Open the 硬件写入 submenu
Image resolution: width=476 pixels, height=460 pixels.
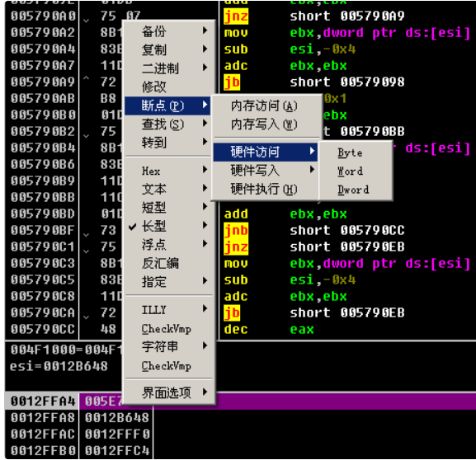point(266,170)
